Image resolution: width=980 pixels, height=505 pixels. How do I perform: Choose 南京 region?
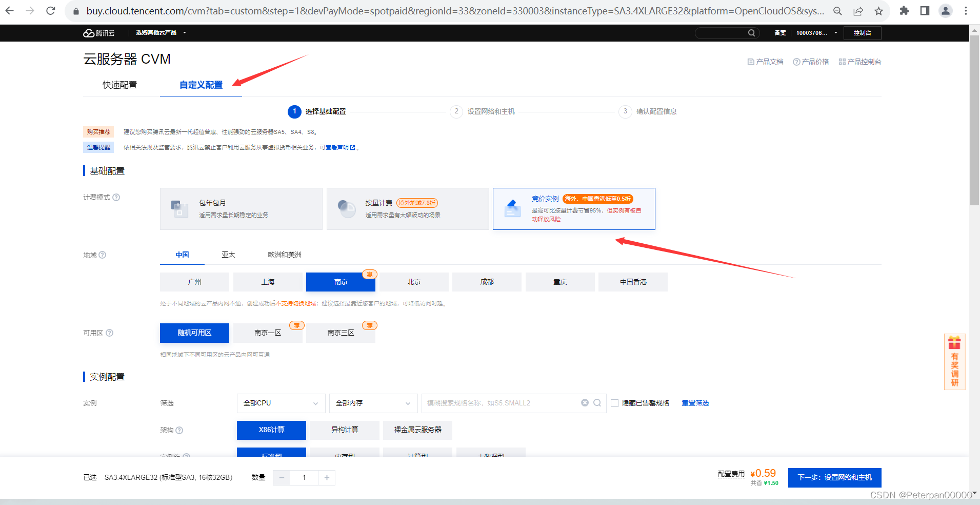(341, 282)
